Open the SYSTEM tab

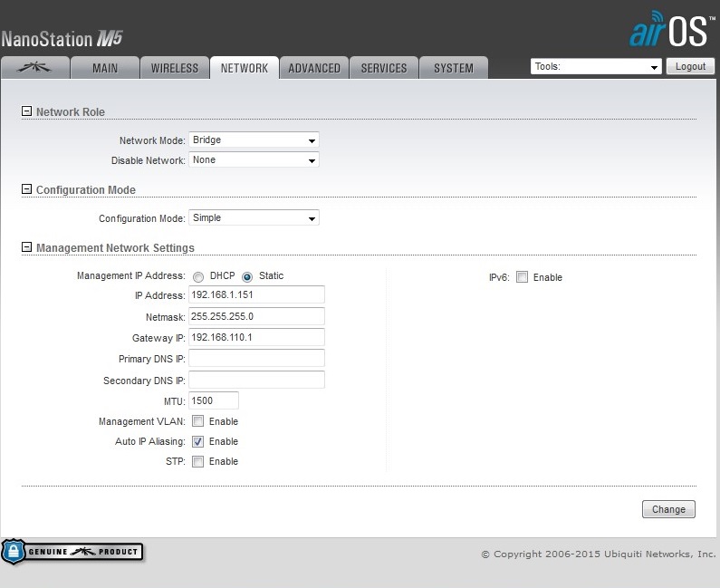point(454,68)
